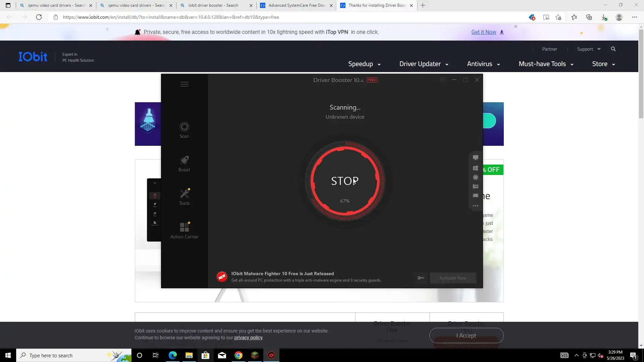Click the feedback chat icon in title bar
644x362 pixels.
tap(442, 80)
